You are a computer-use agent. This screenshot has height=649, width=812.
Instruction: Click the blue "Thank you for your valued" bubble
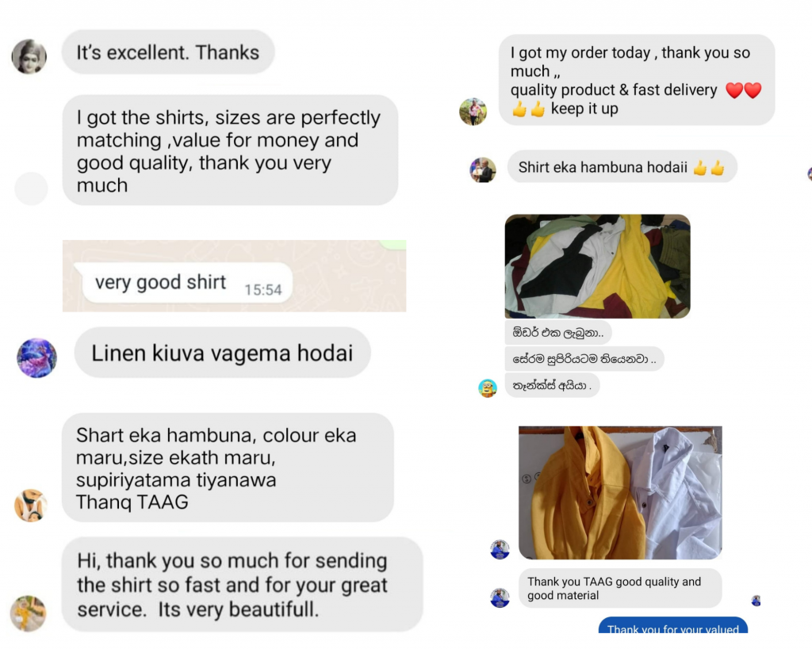click(x=672, y=625)
